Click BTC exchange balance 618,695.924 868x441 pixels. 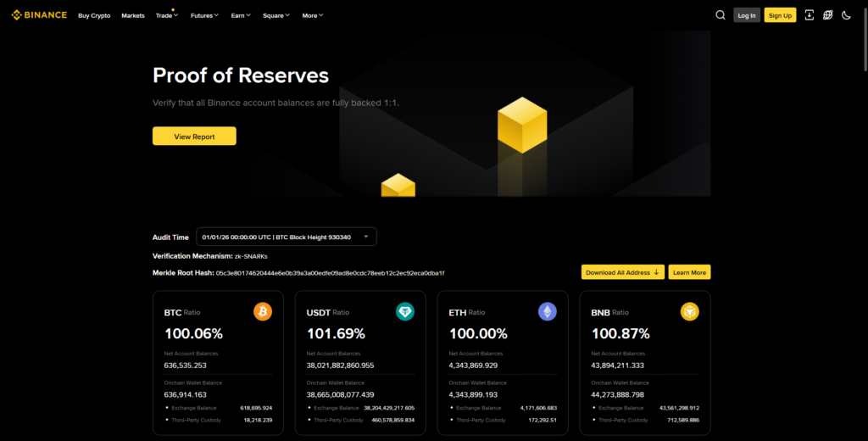point(256,408)
